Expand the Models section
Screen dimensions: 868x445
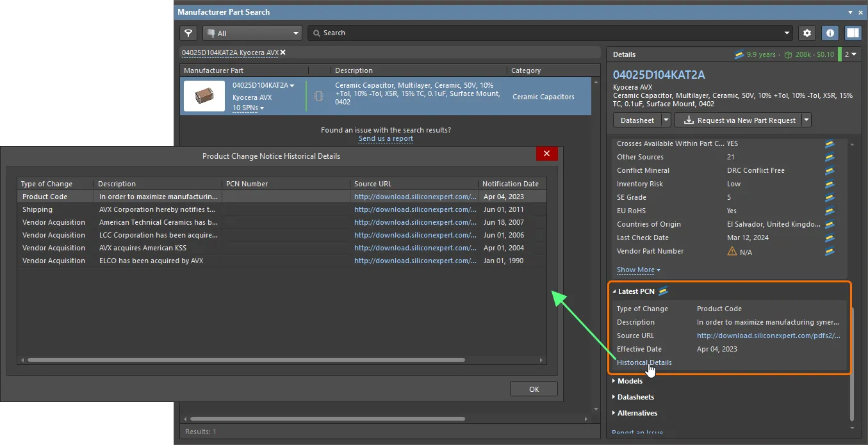[629, 382]
